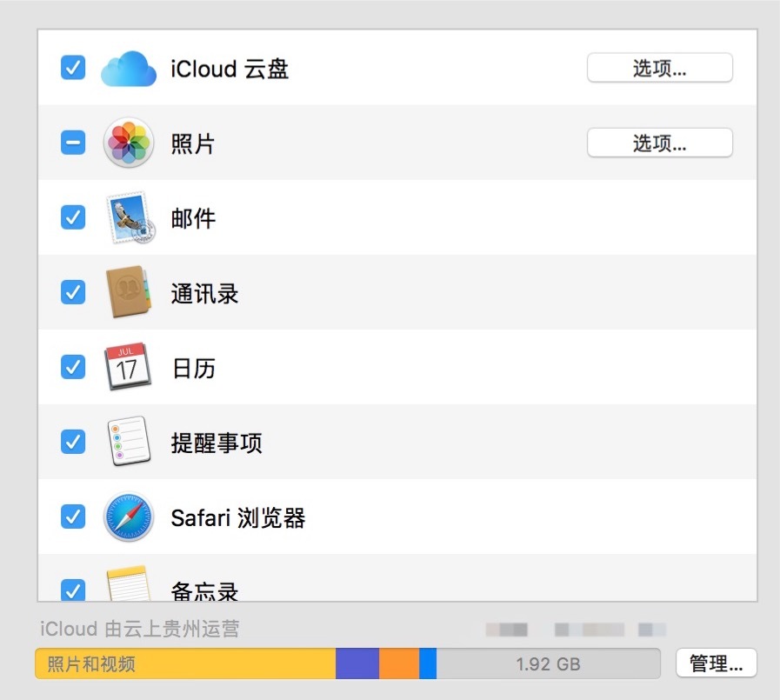
Task: Select the 邮件 label text
Action: click(x=193, y=218)
